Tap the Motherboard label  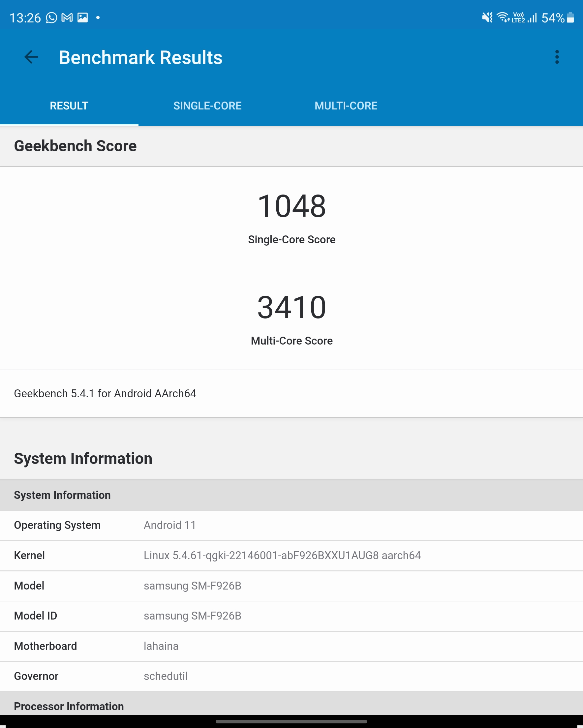(x=46, y=646)
